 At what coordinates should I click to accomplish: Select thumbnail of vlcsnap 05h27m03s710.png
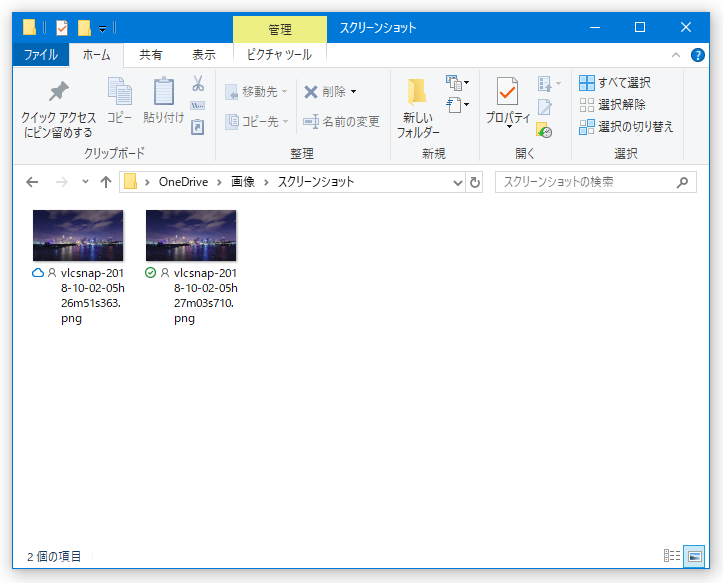(x=191, y=235)
